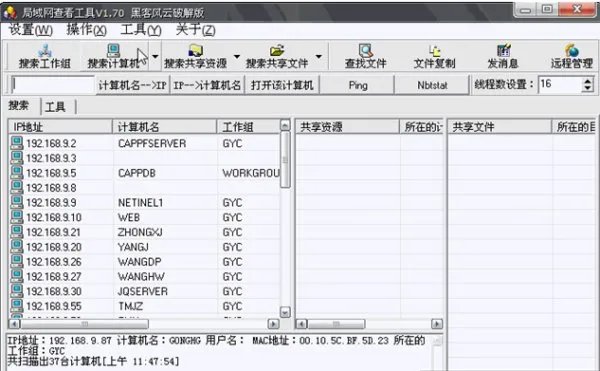Click the Search Workgroup (搜索工作组) toolbar icon
Image resolution: width=600 pixels, height=371 pixels.
[45, 50]
